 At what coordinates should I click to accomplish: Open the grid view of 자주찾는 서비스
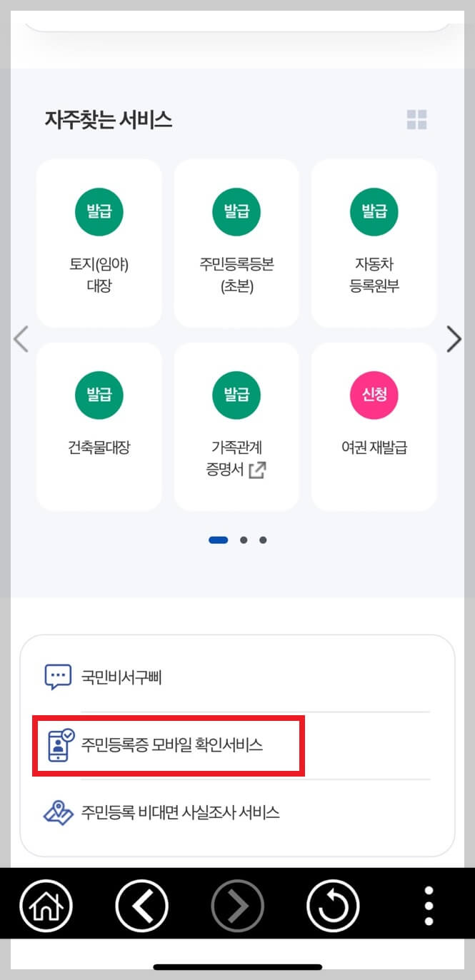tap(417, 121)
